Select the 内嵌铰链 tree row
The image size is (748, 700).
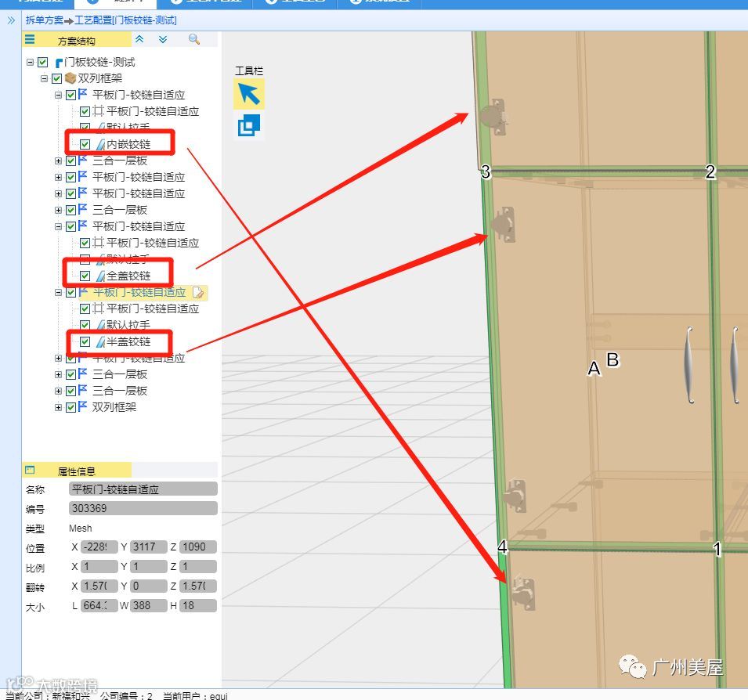(x=128, y=144)
